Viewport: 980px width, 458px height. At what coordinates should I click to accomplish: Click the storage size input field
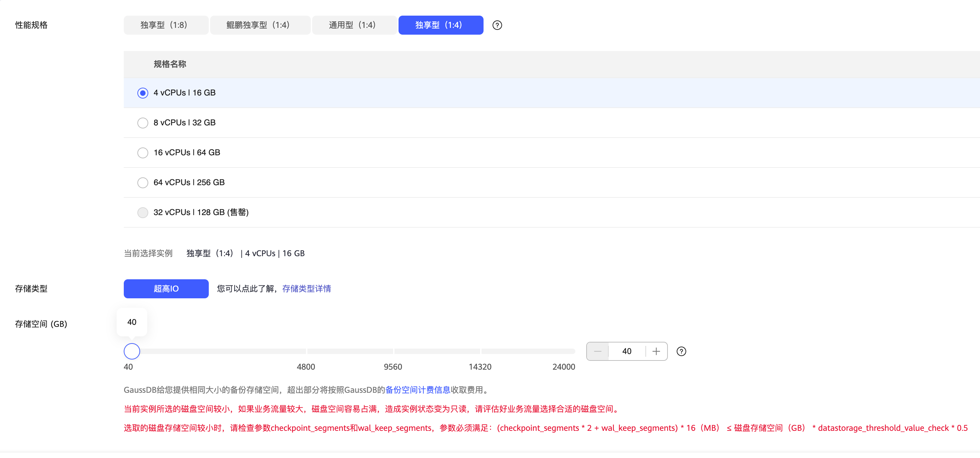627,351
